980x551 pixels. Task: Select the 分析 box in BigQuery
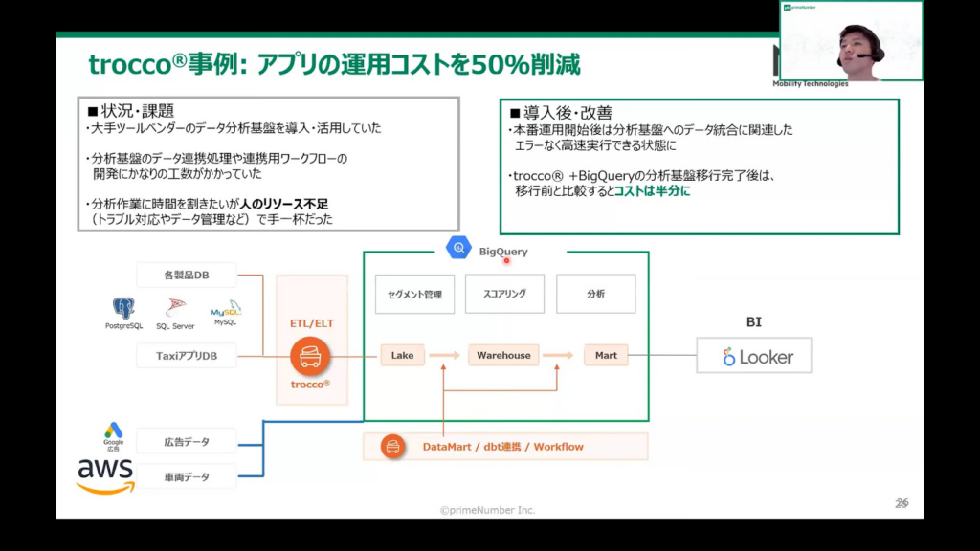click(x=595, y=294)
